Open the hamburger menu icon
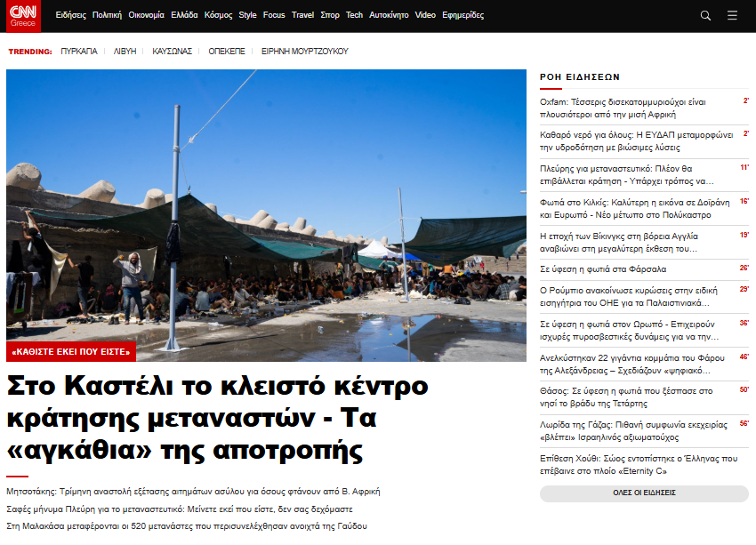The height and width of the screenshot is (545, 756). [732, 15]
